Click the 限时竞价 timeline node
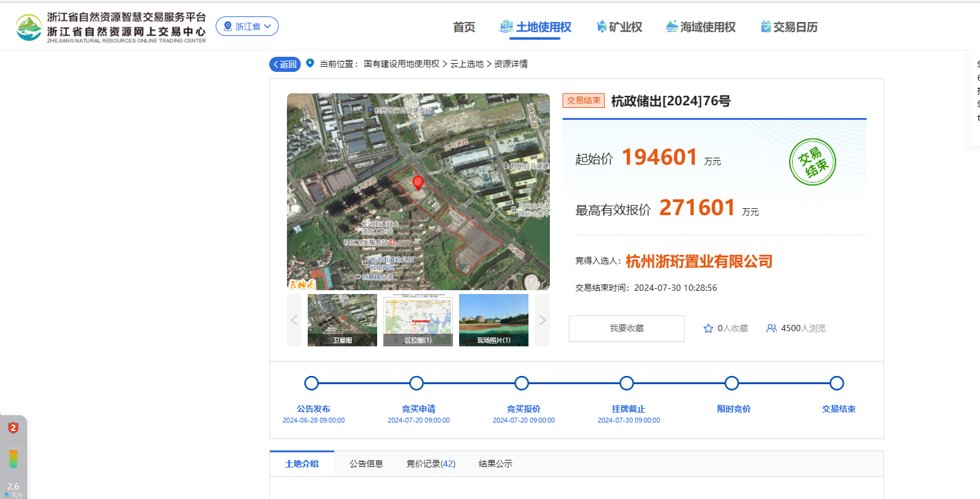The image size is (980, 499). click(x=732, y=383)
